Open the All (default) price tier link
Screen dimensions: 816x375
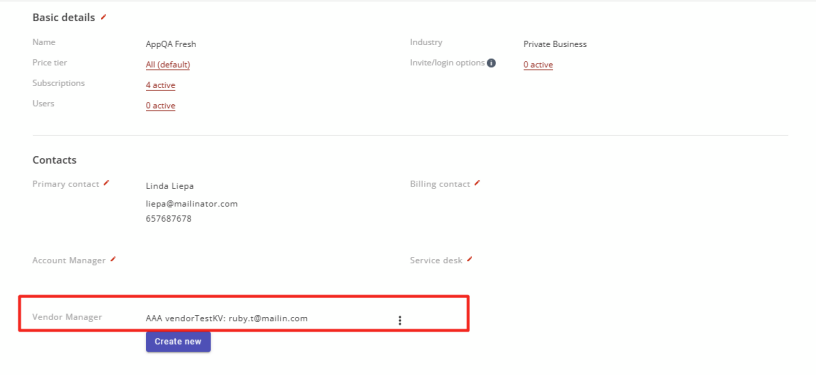pos(168,65)
